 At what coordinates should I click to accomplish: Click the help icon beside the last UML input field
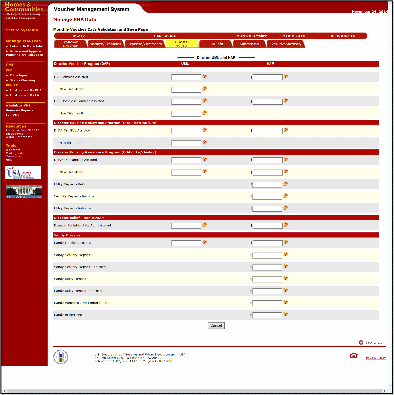click(204, 242)
